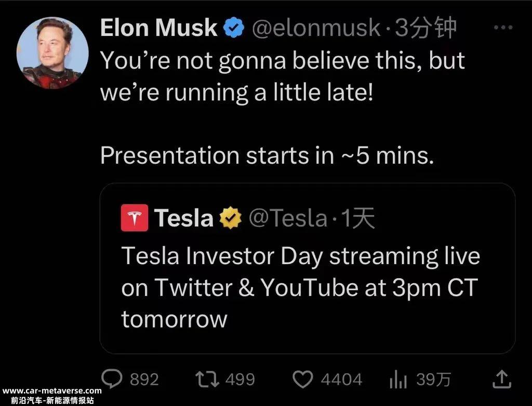This screenshot has height=406, width=532.
Task: Click the reply speech bubble icon
Action: click(112, 379)
